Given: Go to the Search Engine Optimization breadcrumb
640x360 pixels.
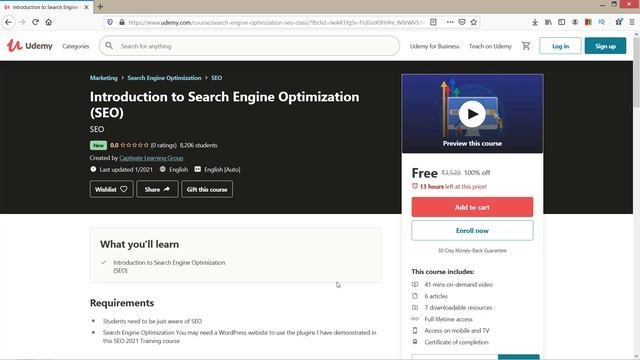Looking at the screenshot, I should click(x=164, y=78).
